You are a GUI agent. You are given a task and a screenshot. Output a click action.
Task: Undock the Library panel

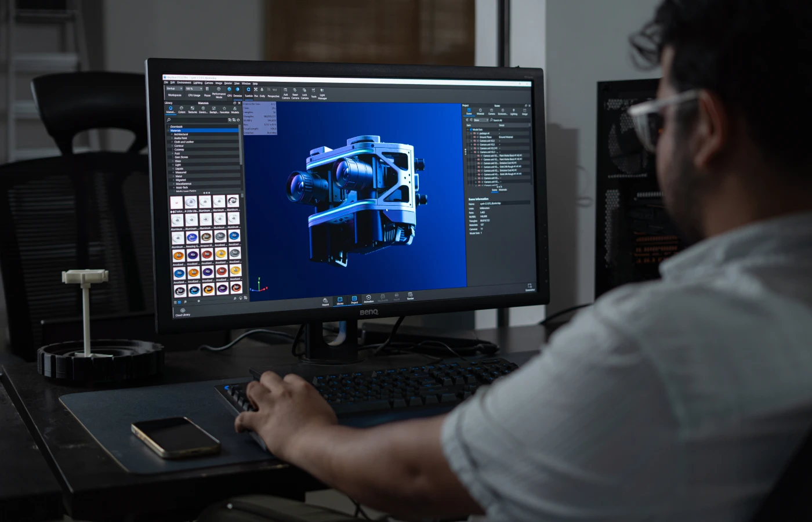[234, 103]
